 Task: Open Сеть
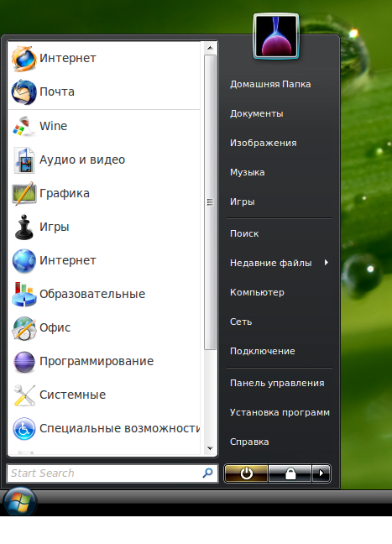click(x=241, y=322)
